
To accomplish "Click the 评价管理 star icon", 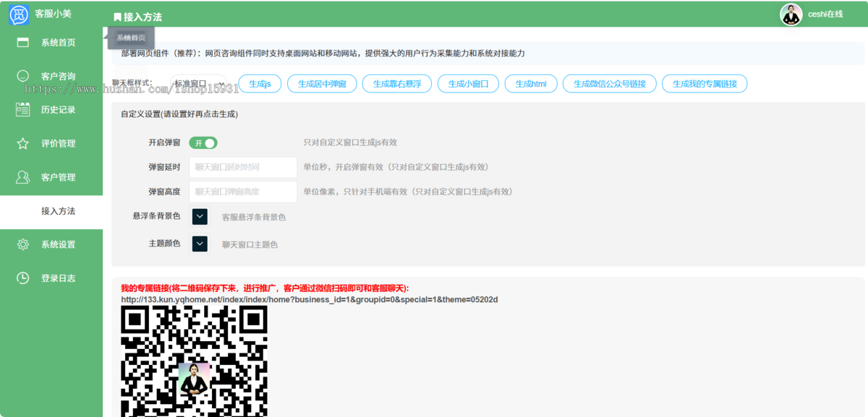I will (23, 143).
